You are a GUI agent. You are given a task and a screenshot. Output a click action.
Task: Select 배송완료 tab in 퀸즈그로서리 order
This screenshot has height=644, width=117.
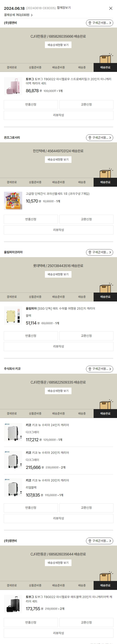point(105,182)
